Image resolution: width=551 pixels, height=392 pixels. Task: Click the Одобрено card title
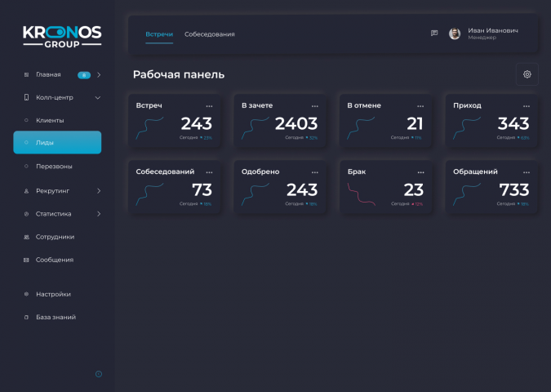click(x=260, y=171)
